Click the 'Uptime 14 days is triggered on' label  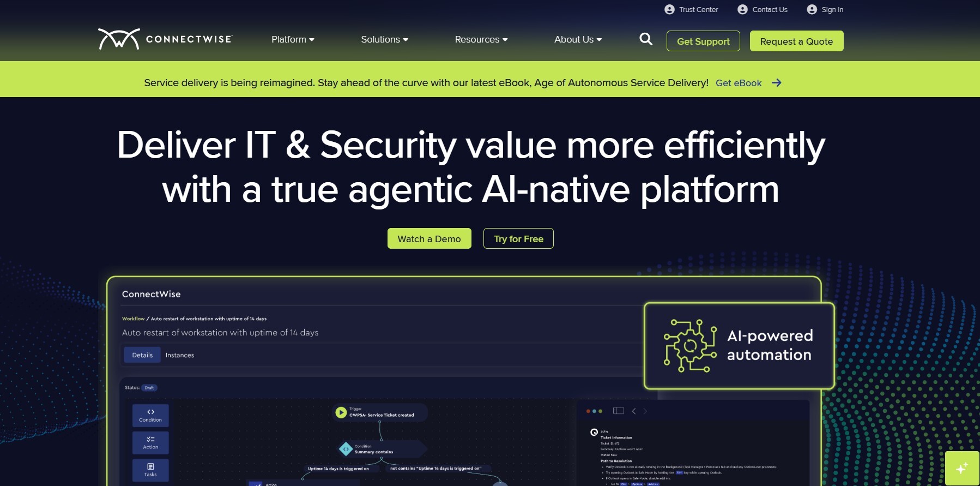pos(338,469)
